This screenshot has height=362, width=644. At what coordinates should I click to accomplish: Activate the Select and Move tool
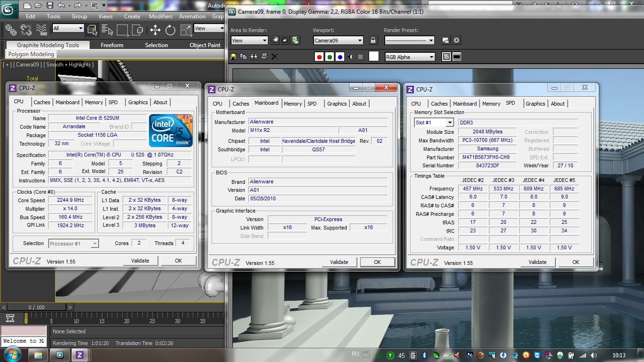155,30
